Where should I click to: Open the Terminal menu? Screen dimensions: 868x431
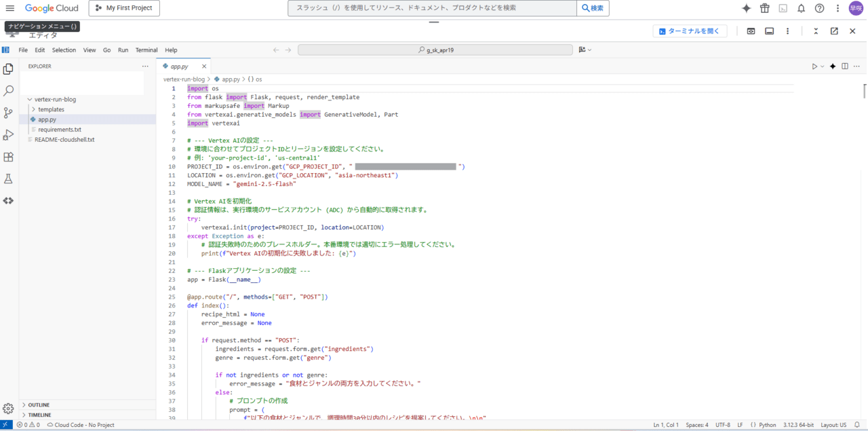(x=146, y=50)
